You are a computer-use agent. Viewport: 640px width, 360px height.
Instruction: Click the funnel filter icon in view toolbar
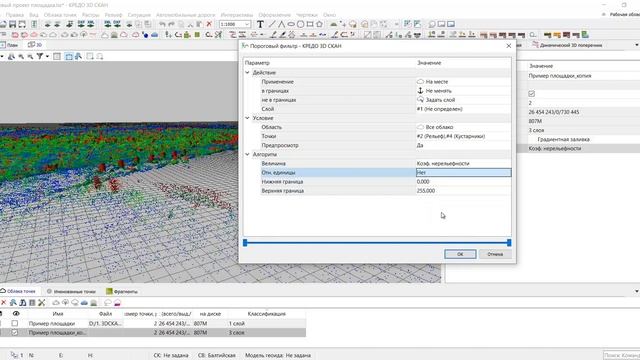(40, 56)
